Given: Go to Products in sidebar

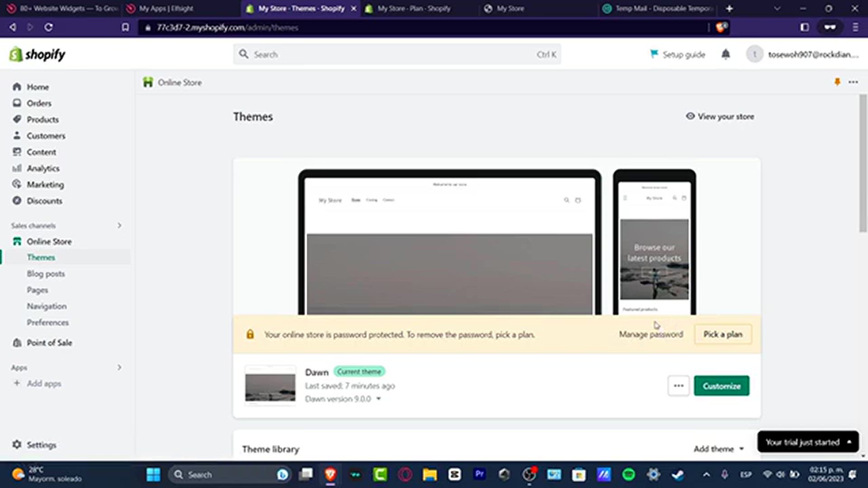Looking at the screenshot, I should pos(42,119).
